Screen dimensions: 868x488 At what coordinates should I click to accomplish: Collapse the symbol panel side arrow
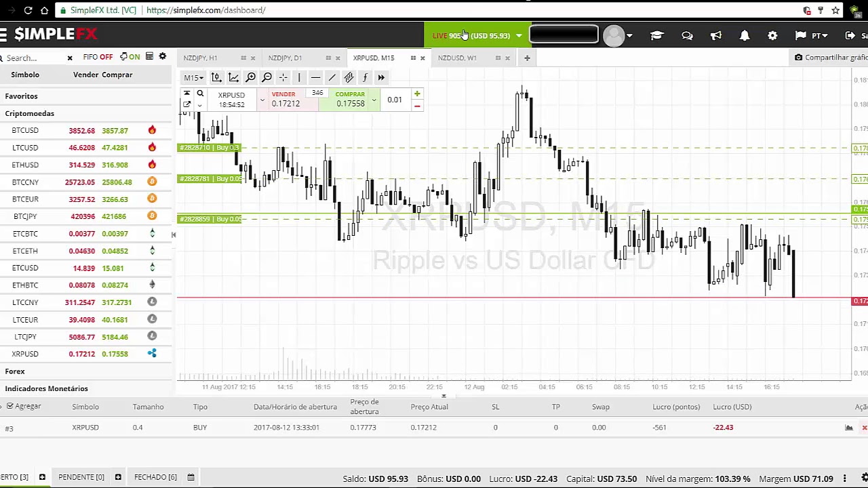173,235
